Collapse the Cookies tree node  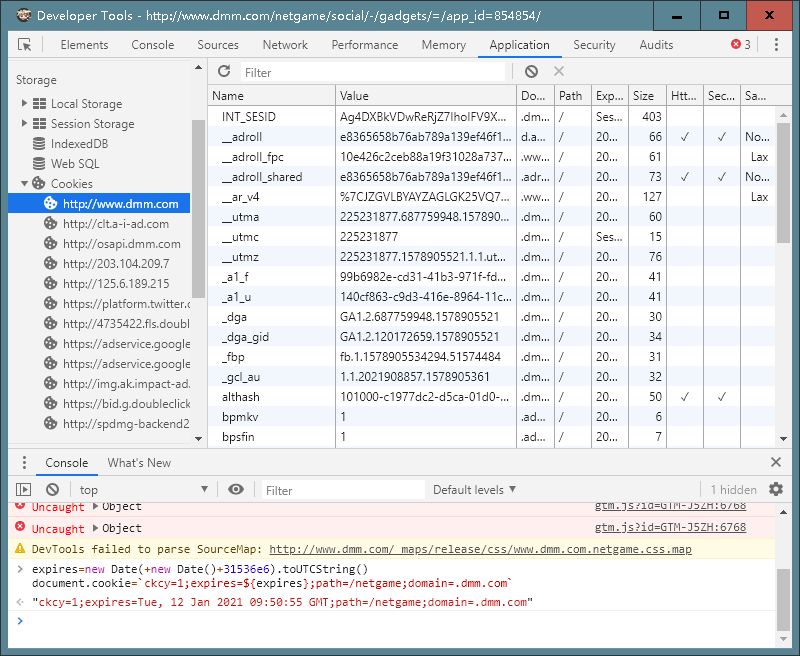pyautogui.click(x=24, y=184)
